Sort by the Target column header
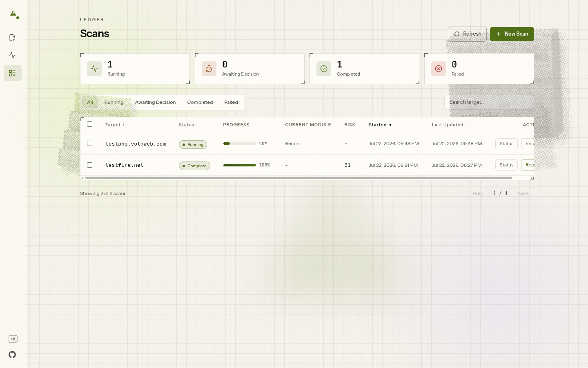 (115, 125)
